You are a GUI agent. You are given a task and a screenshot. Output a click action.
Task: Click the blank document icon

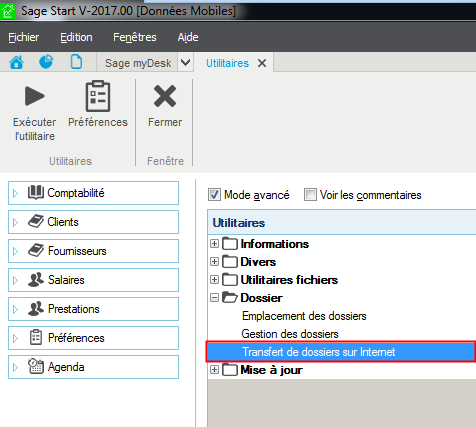click(x=76, y=62)
